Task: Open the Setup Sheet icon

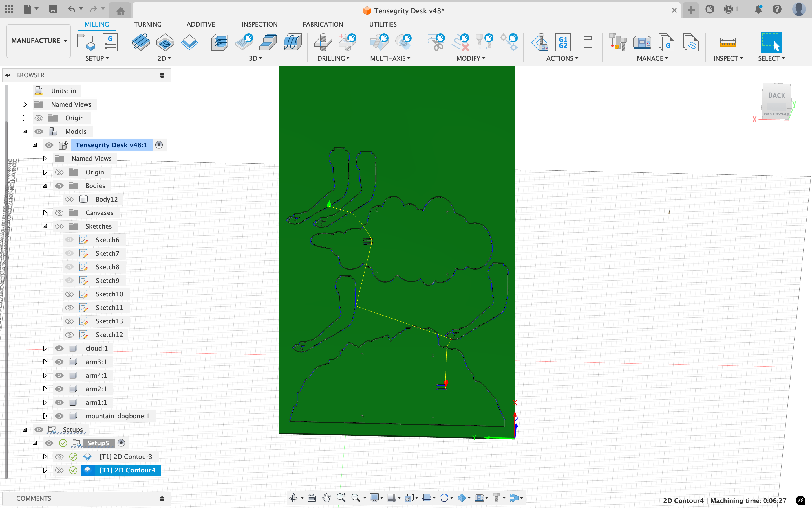Action: click(587, 42)
